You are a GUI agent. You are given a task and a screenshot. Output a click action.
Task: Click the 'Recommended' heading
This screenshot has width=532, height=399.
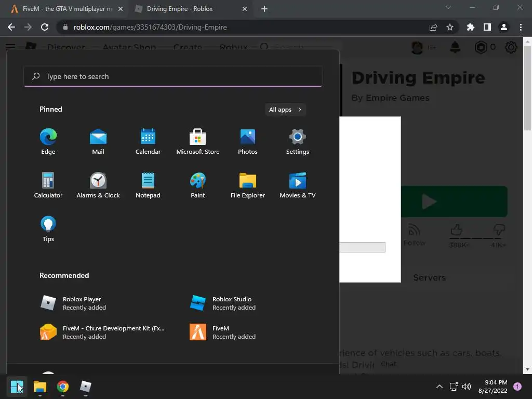(64, 275)
